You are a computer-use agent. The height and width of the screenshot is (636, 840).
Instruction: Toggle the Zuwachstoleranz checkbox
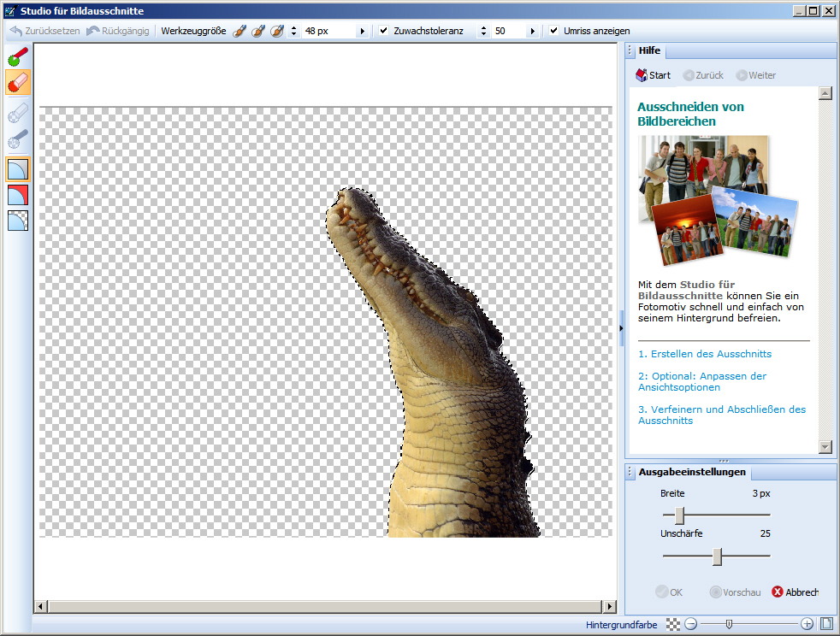(383, 31)
